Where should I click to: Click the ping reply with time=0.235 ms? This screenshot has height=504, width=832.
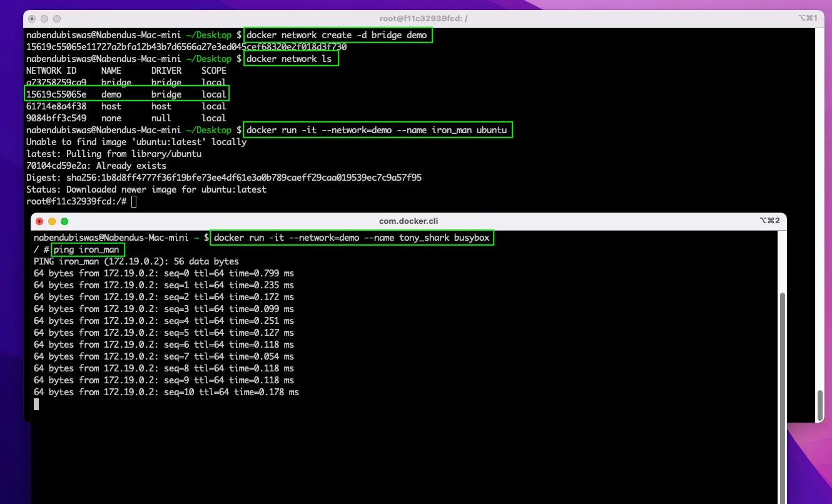[164, 285]
